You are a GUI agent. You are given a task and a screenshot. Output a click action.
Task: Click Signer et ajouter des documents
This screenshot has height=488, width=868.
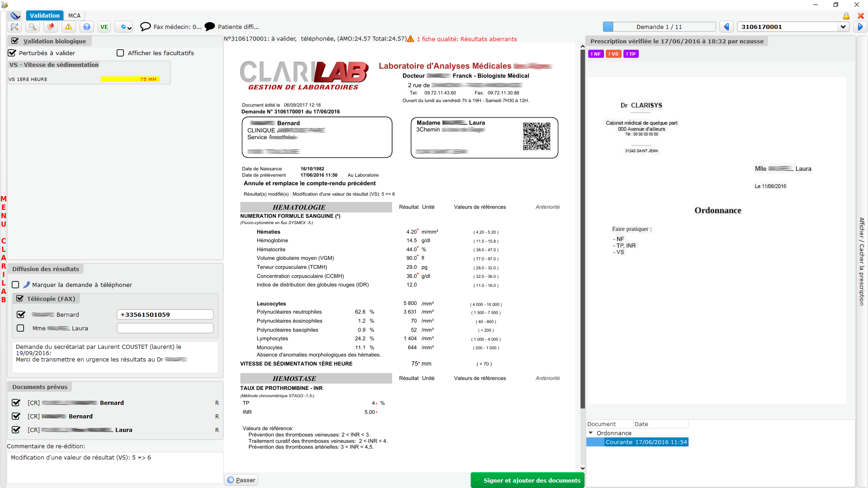coord(528,480)
